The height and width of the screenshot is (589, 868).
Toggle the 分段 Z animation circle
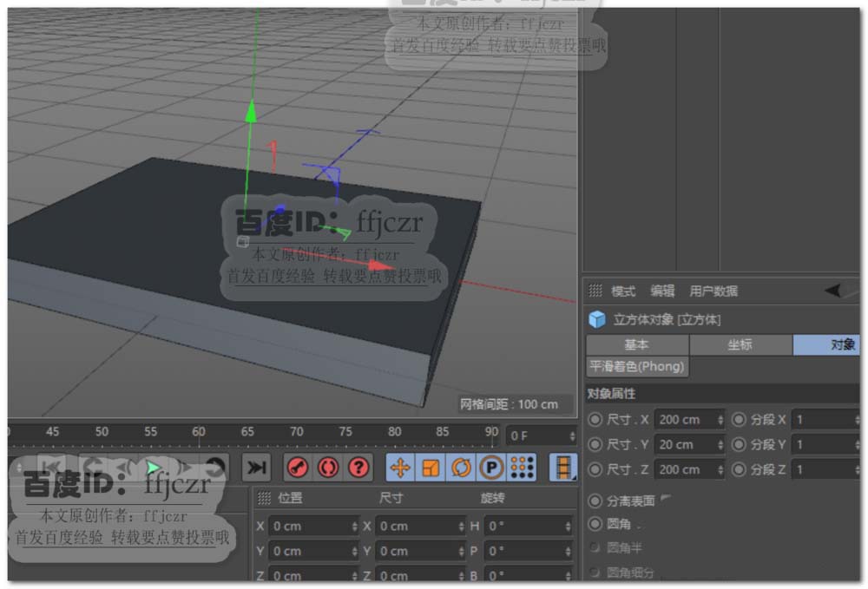[x=739, y=469]
